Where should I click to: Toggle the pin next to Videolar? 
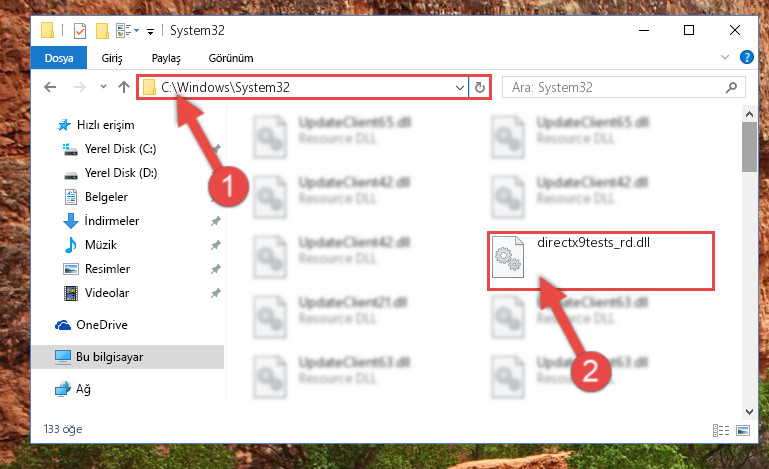pyautogui.click(x=215, y=293)
